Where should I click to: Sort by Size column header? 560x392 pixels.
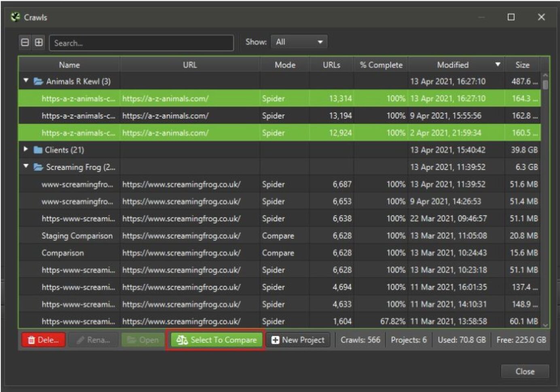point(522,65)
